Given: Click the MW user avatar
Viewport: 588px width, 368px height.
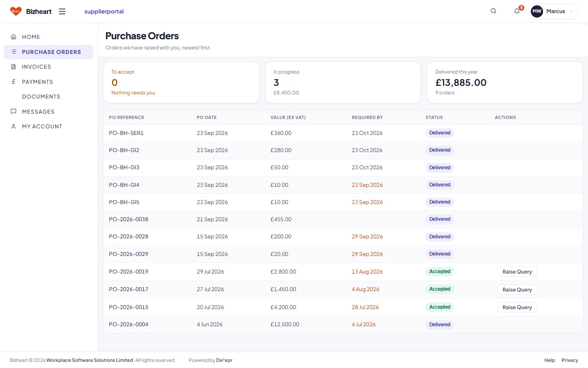Looking at the screenshot, I should point(537,11).
